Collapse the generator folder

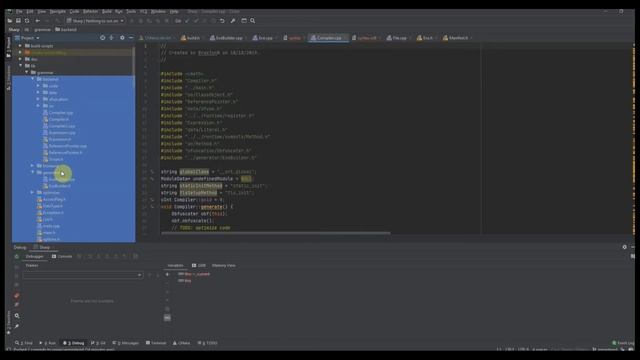click(33, 172)
